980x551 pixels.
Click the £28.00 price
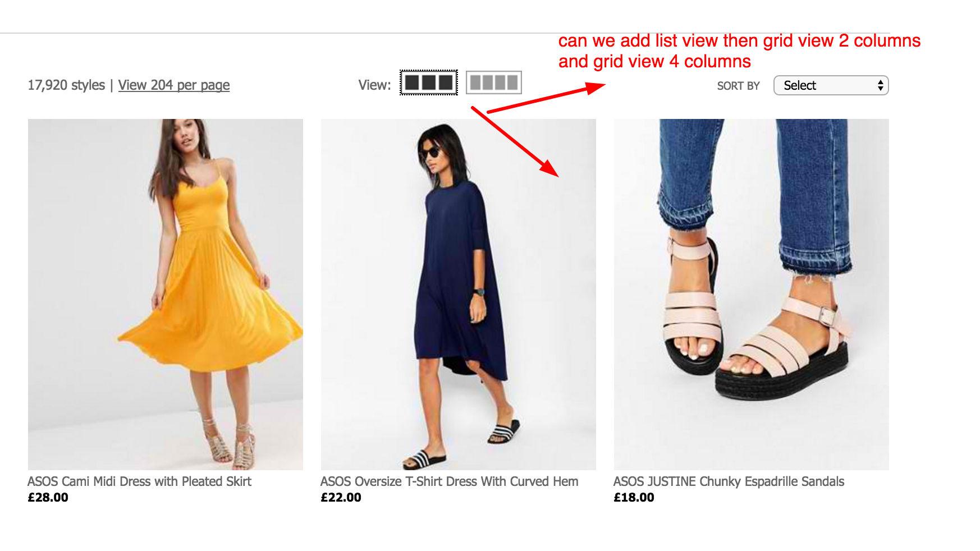(x=48, y=497)
